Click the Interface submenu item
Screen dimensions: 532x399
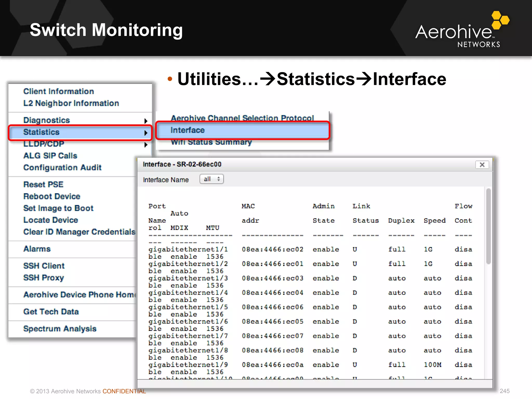click(242, 130)
